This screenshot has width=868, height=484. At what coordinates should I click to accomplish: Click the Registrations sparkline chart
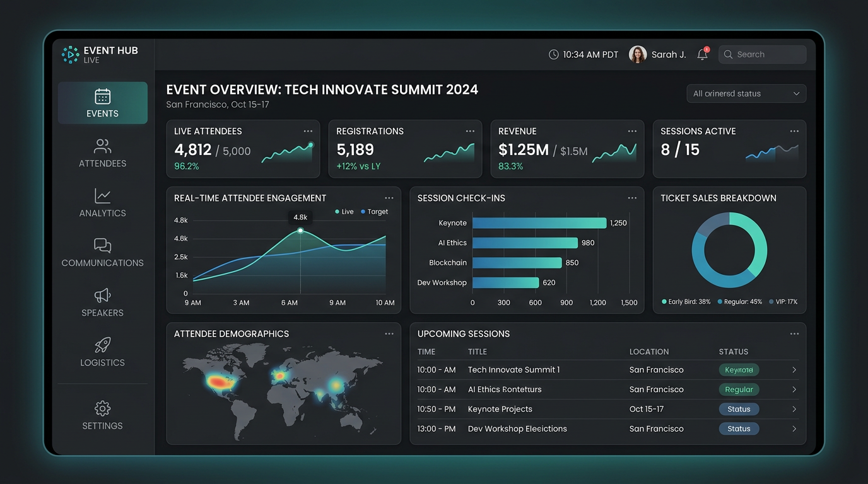pyautogui.click(x=449, y=153)
